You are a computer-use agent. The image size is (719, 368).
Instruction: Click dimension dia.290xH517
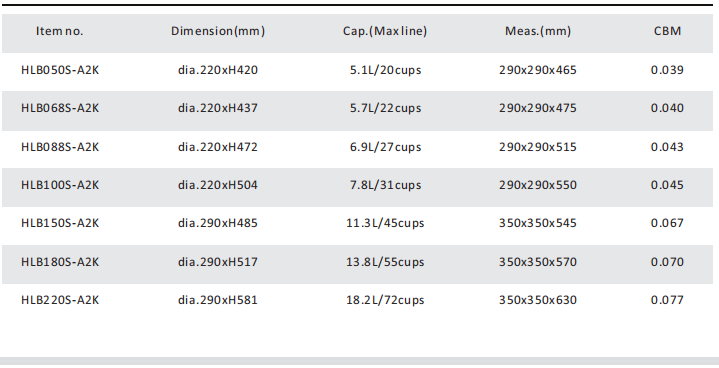[218, 262]
